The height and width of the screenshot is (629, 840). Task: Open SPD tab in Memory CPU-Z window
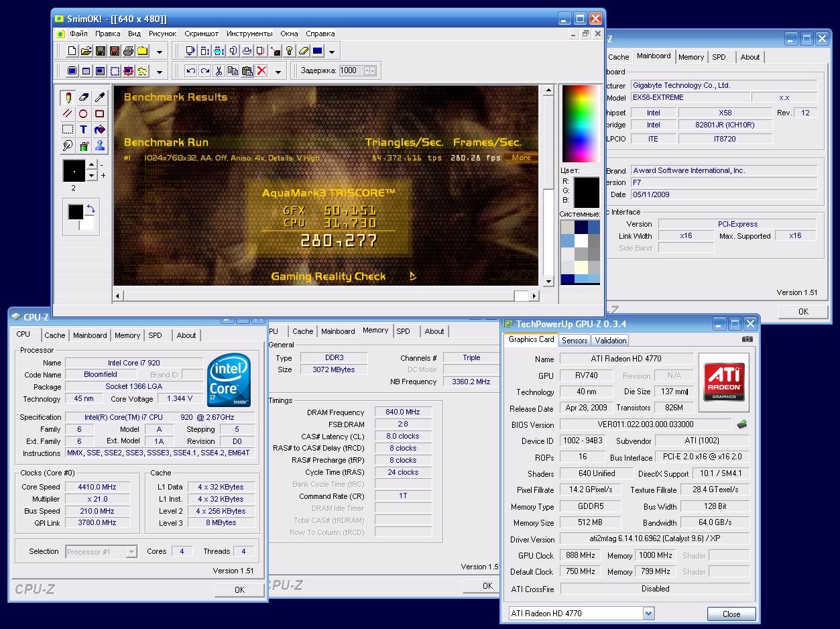click(403, 331)
